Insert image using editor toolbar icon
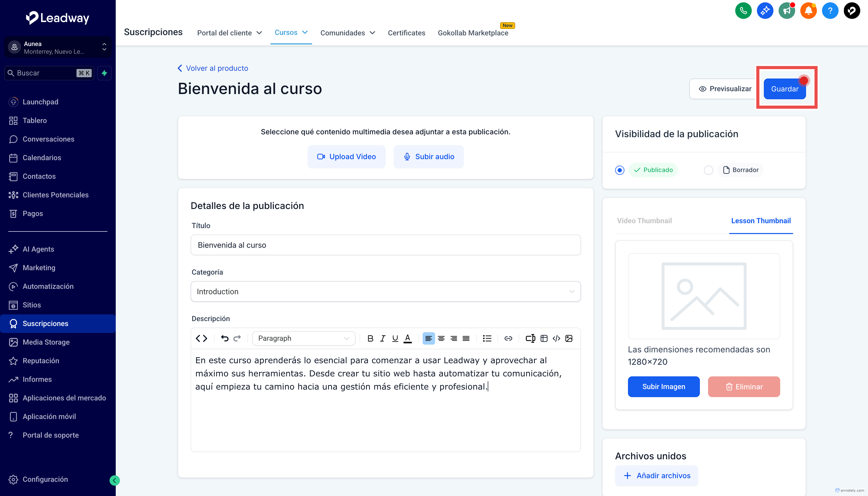This screenshot has width=868, height=496. pyautogui.click(x=569, y=338)
